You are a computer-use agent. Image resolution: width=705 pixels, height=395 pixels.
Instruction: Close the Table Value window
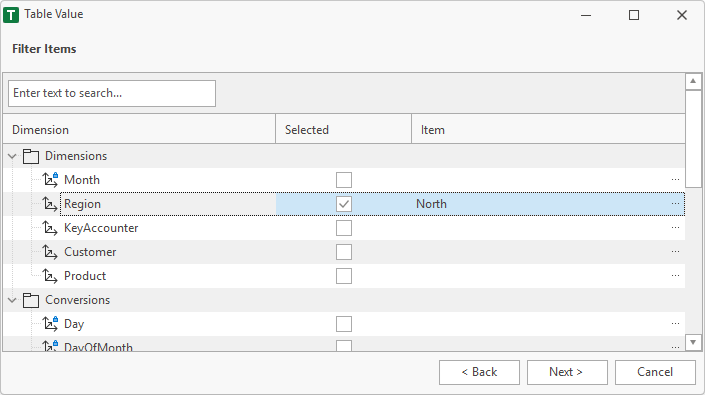coord(682,15)
